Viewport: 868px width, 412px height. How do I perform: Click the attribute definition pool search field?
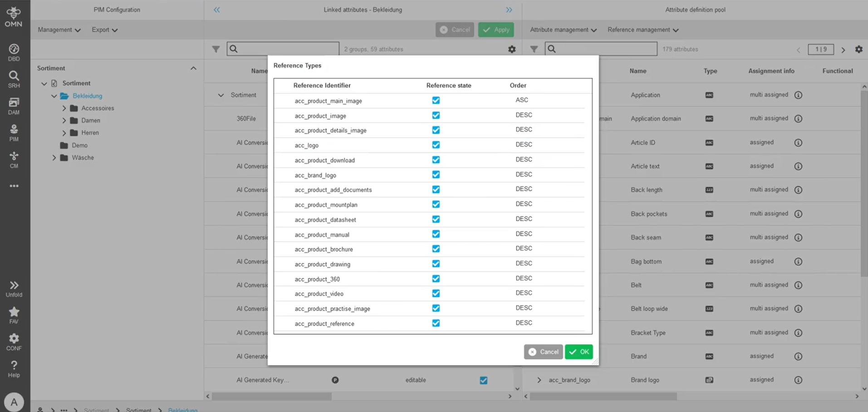pos(601,49)
